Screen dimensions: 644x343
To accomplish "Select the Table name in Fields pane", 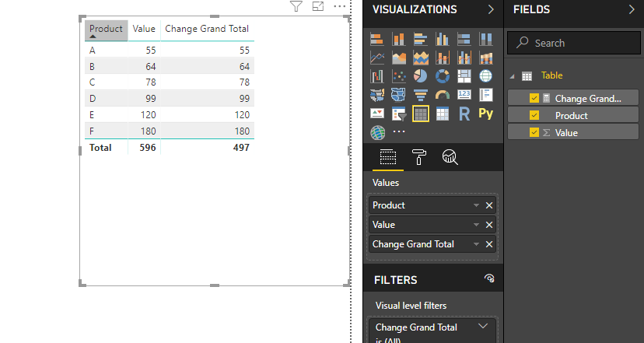I will (x=551, y=75).
